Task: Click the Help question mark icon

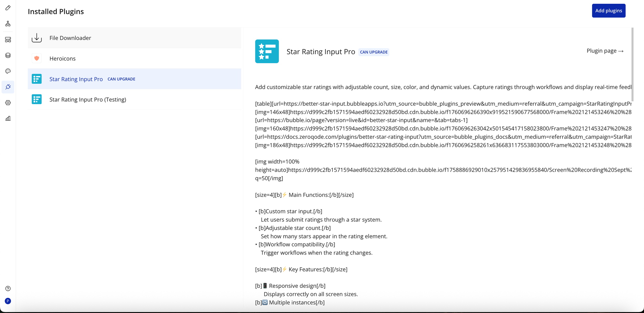Action: click(x=8, y=288)
